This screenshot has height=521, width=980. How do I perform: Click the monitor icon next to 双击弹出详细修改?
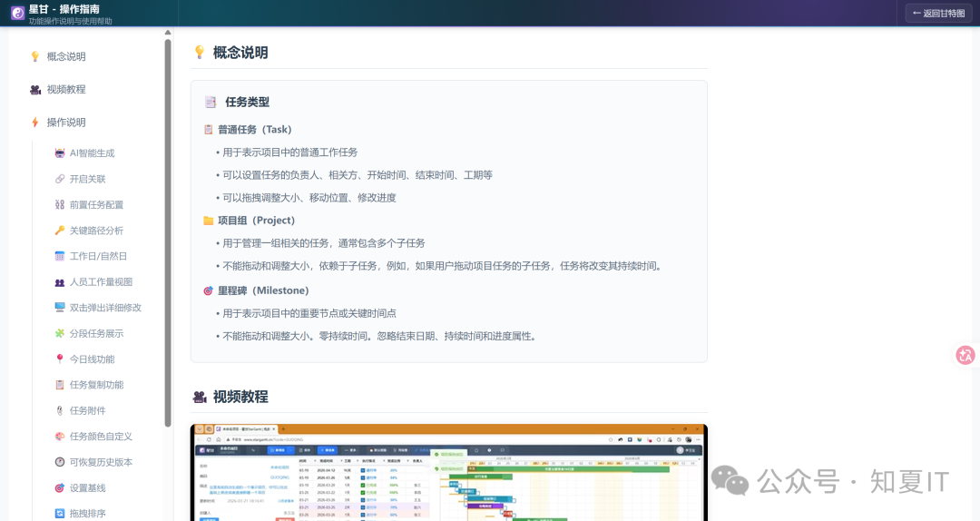(59, 308)
